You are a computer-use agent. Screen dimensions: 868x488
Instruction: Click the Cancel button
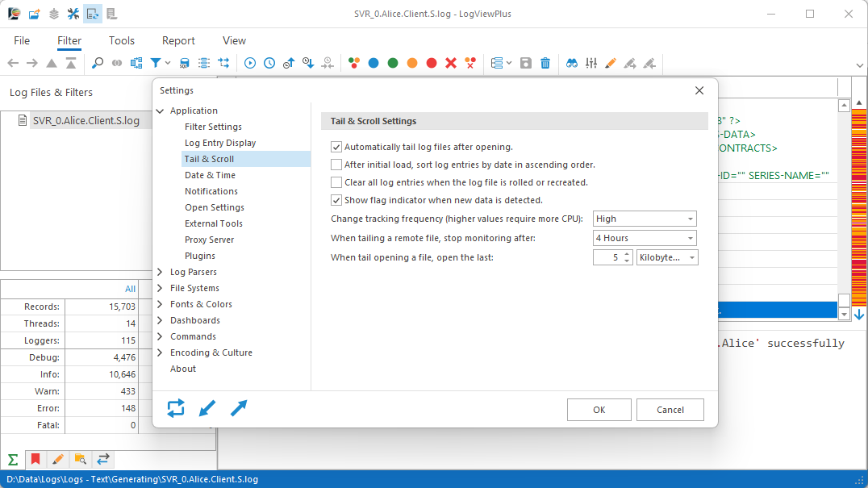point(670,410)
